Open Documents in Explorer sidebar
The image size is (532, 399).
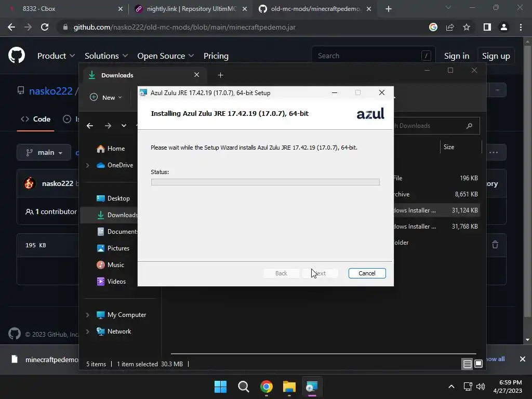coord(117,232)
